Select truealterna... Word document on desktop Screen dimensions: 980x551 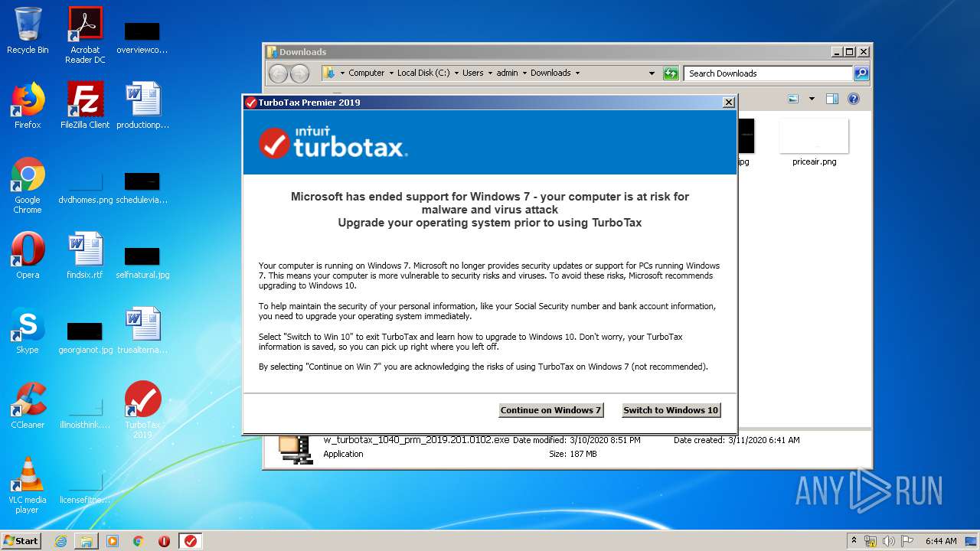[x=142, y=331]
